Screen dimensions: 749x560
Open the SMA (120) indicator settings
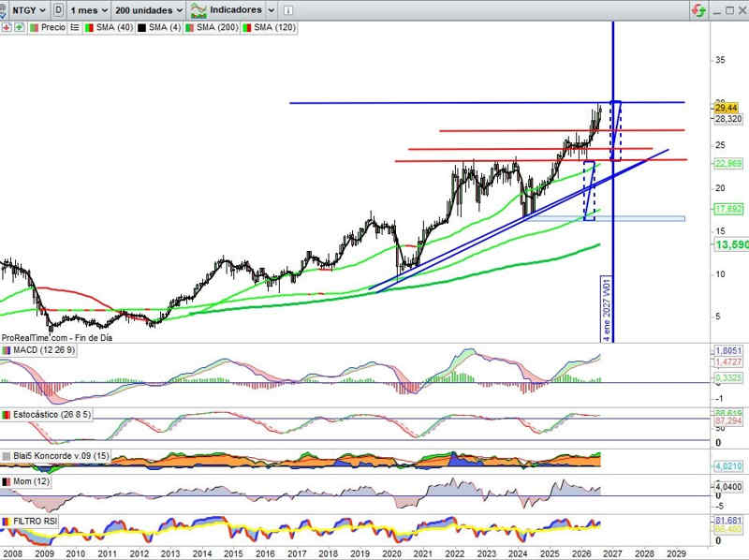coord(274,28)
